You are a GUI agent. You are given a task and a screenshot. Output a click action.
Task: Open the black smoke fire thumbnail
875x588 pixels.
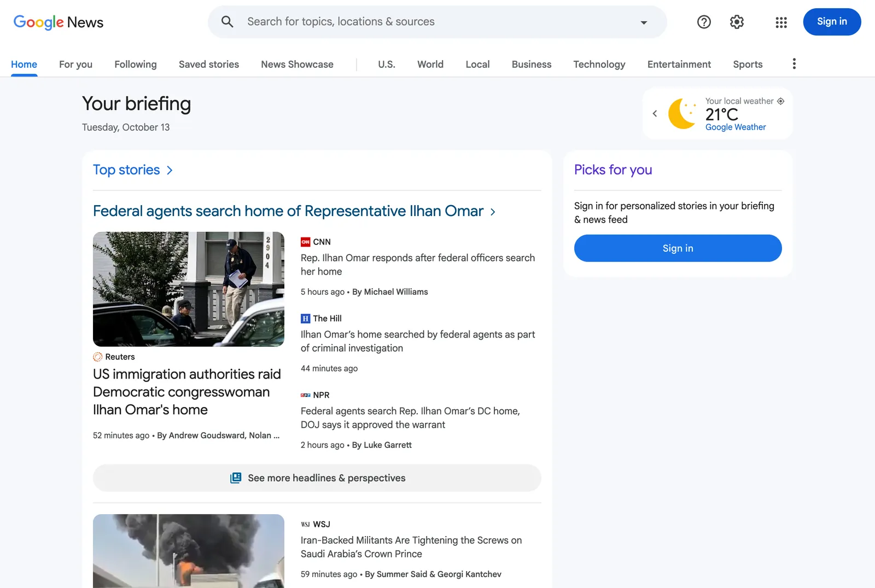(189, 551)
